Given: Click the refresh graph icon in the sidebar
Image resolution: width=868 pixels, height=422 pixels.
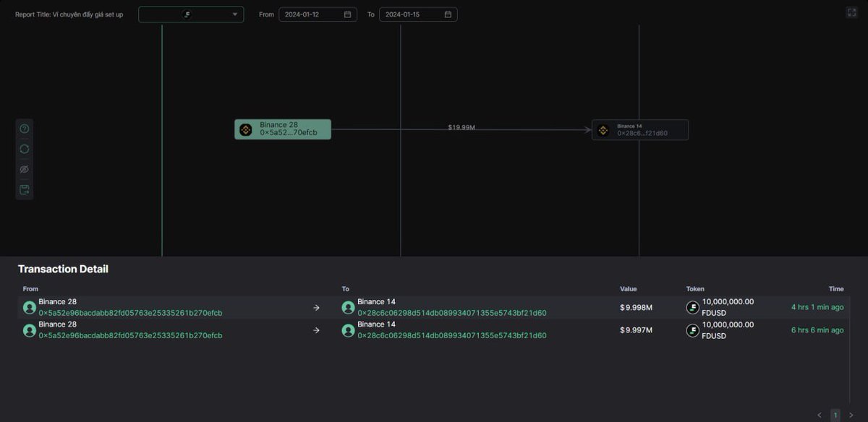Looking at the screenshot, I should pyautogui.click(x=24, y=148).
